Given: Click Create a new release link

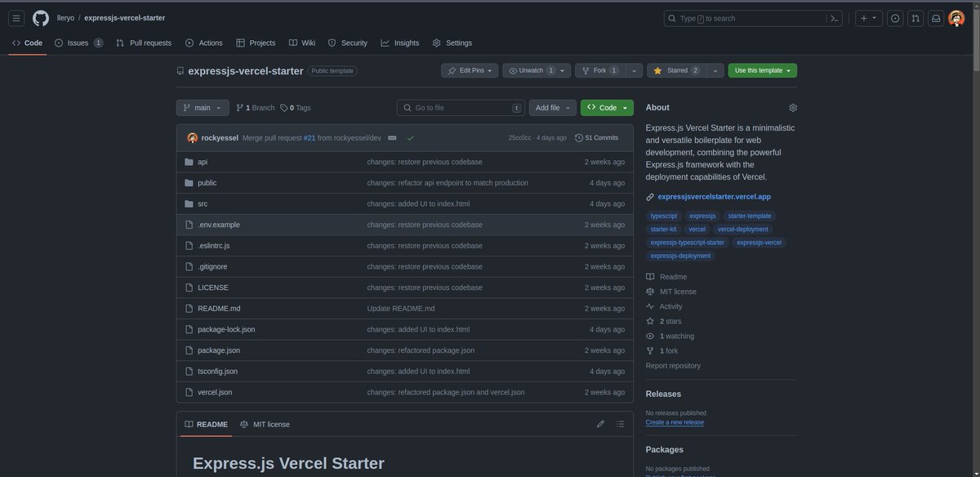Looking at the screenshot, I should 675,422.
